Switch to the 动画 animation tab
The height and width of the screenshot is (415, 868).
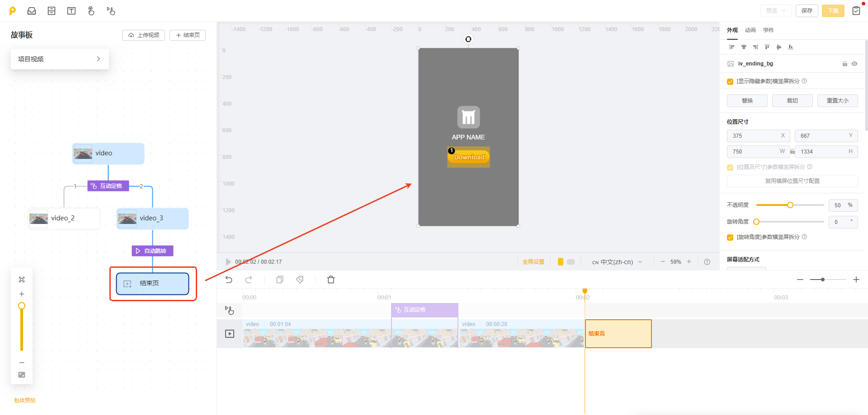[750, 30]
